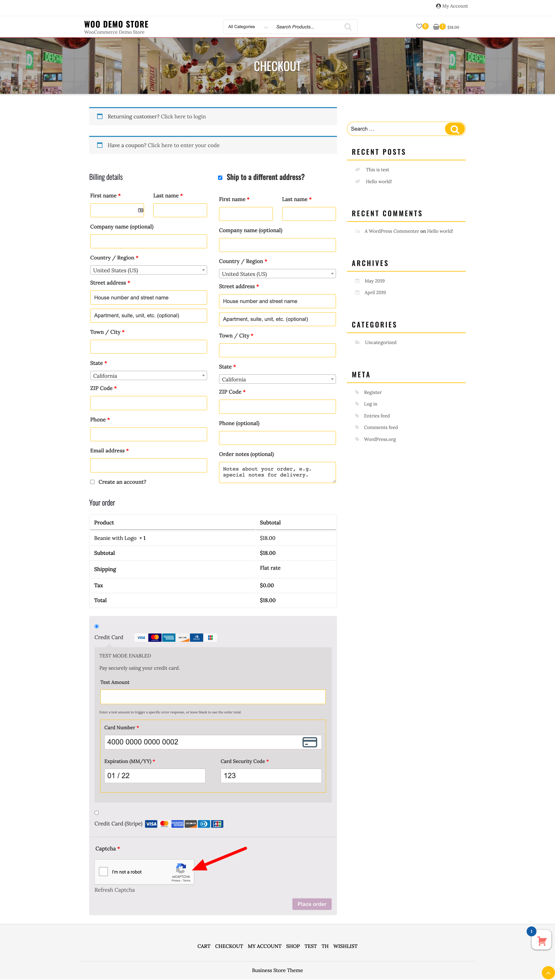Click here to login link

click(x=183, y=117)
